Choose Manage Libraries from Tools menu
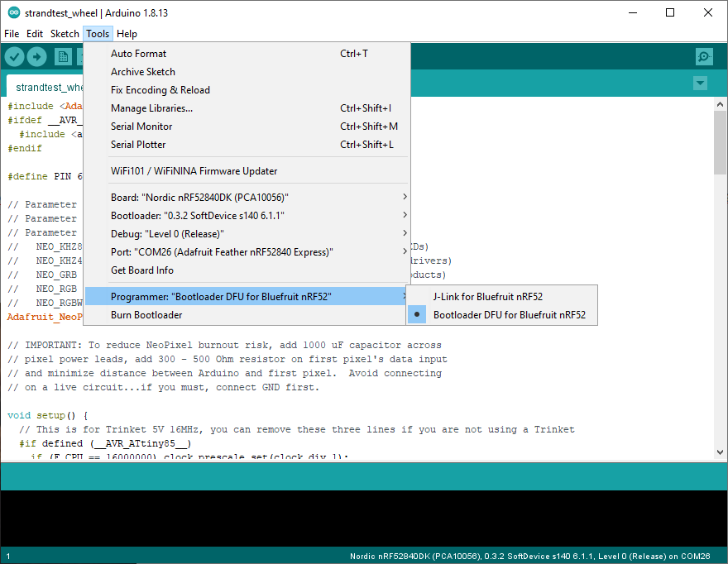The height and width of the screenshot is (564, 728). click(x=151, y=108)
